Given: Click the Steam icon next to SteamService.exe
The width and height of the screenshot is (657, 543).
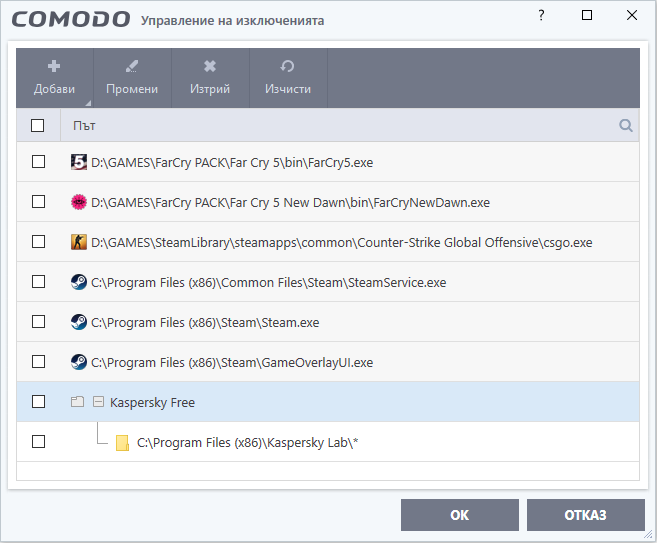Looking at the screenshot, I should tap(78, 282).
